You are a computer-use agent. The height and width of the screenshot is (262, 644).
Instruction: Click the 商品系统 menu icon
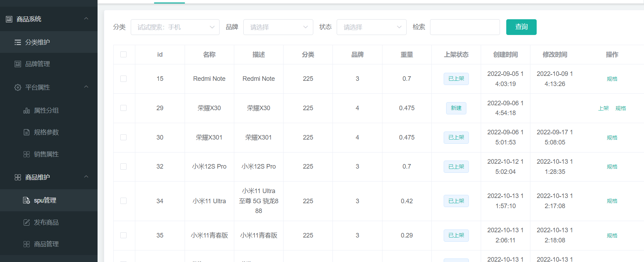pyautogui.click(x=9, y=19)
